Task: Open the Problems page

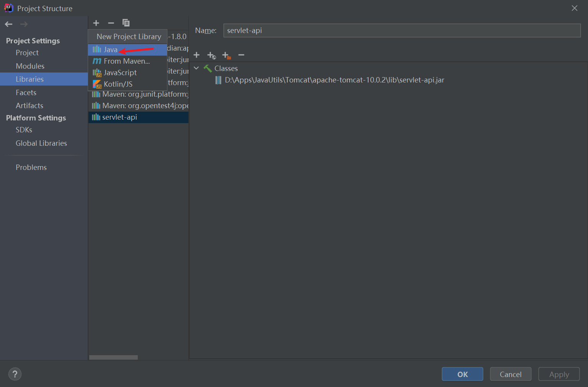Action: coord(31,167)
